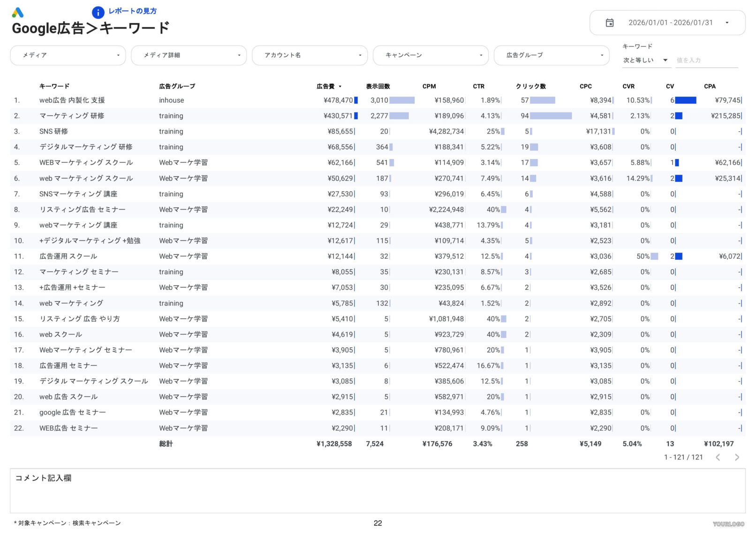Click the blue CV bar in row 1
Image resolution: width=756 pixels, height=534 pixels.
pyautogui.click(x=686, y=100)
